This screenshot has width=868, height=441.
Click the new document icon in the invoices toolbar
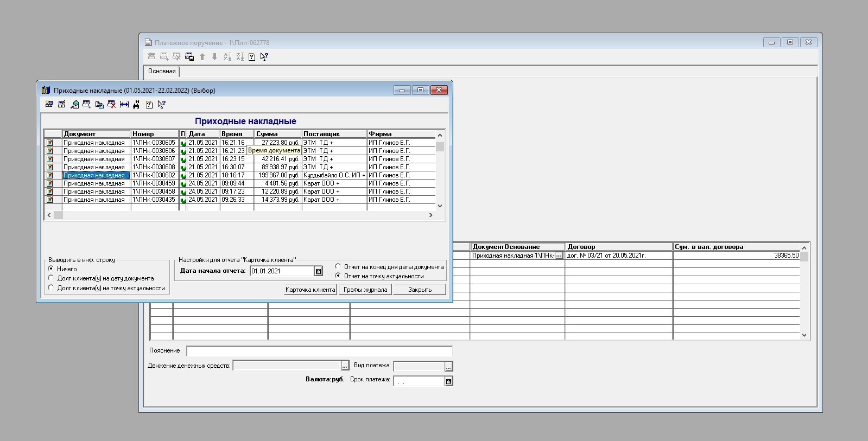(x=49, y=105)
